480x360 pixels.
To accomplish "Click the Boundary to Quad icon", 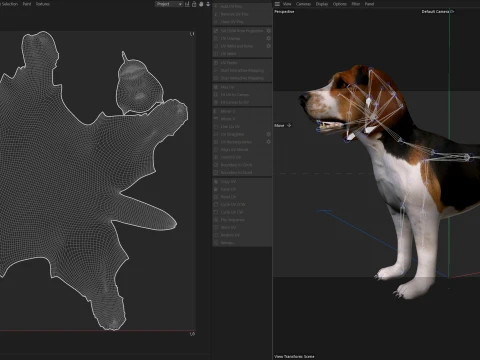I will click(216, 173).
